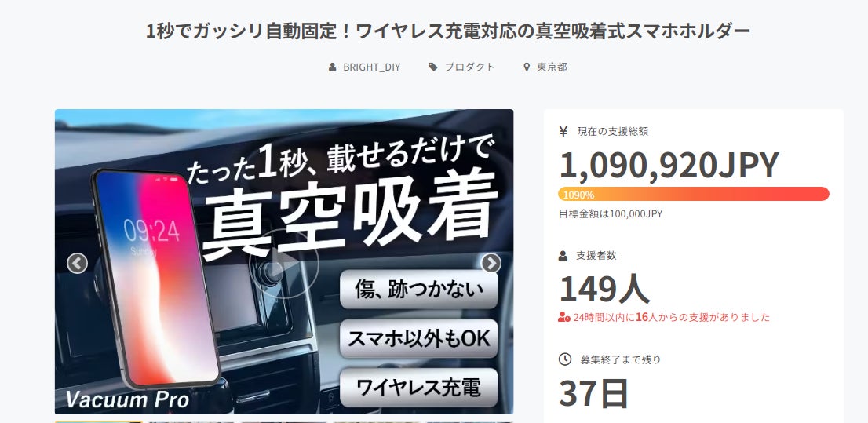Click the red supporter icon for 24時間以内

pos(564,317)
